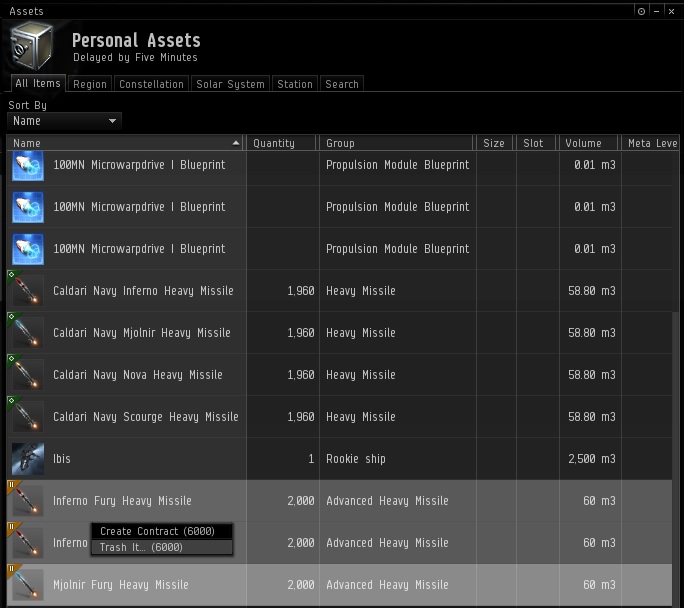Image resolution: width=684 pixels, height=608 pixels.
Task: Sort by the Group column header
Action: coord(397,143)
